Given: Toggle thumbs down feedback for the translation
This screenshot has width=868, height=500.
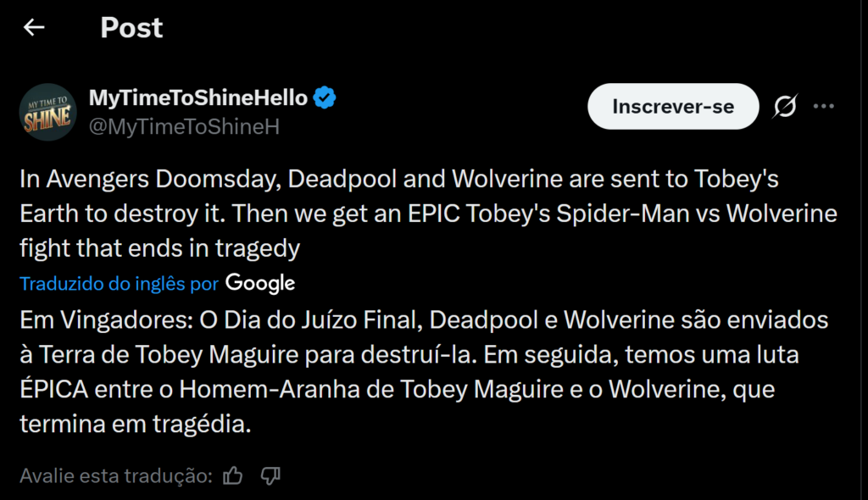Looking at the screenshot, I should pyautogui.click(x=270, y=476).
